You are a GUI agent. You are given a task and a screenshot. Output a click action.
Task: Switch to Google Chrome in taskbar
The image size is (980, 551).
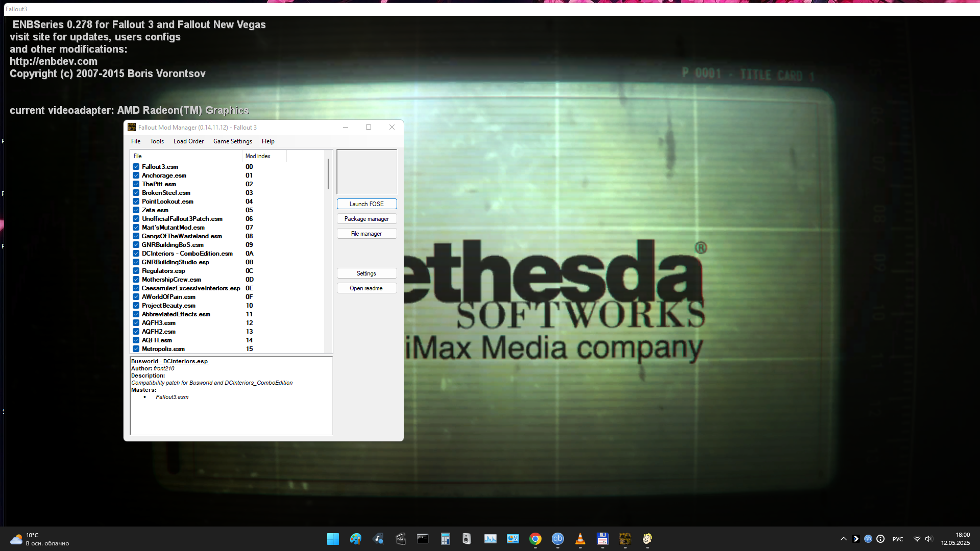(x=535, y=539)
